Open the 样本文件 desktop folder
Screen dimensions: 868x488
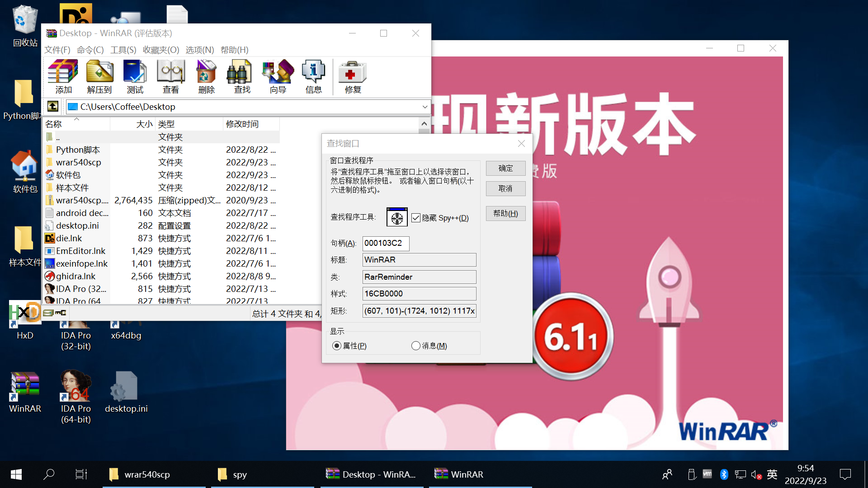25,246
